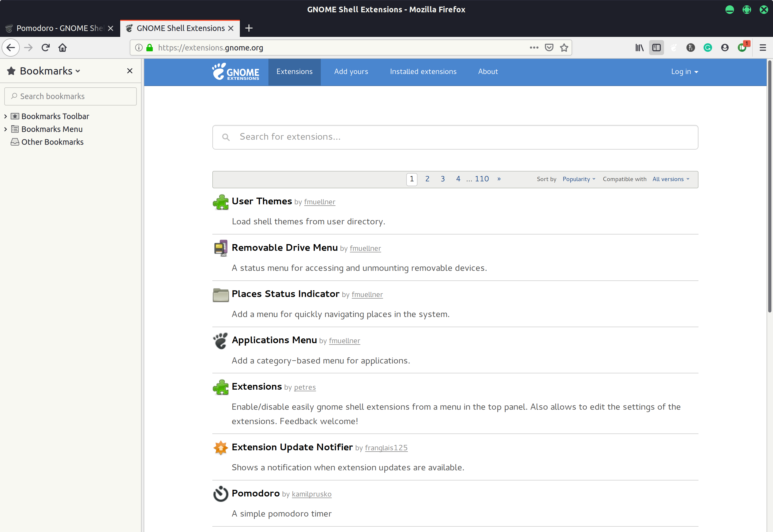The image size is (773, 532).
Task: Open page actions three-dot menu
Action: click(534, 48)
